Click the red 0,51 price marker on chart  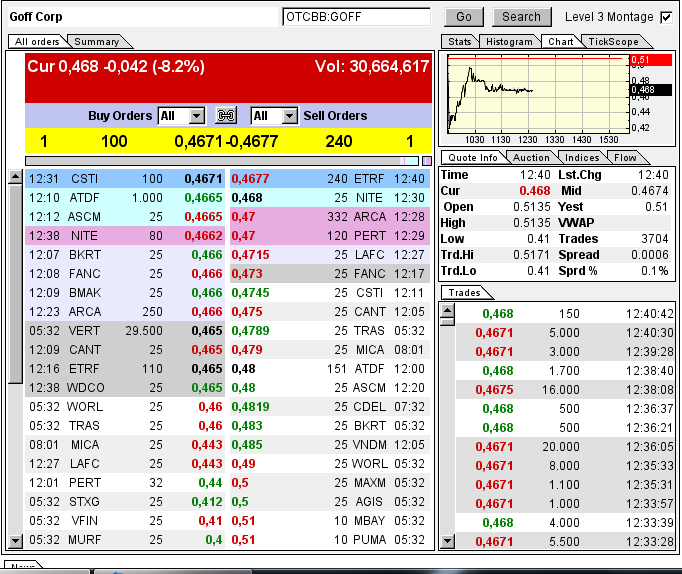pyautogui.click(x=651, y=60)
